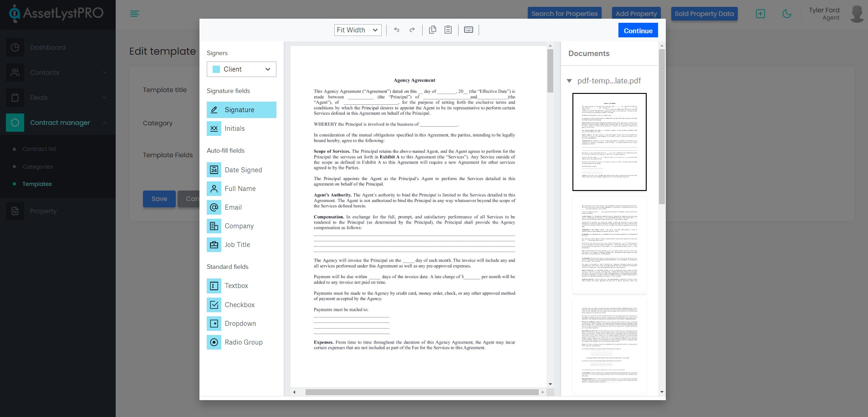The image size is (868, 417).
Task: Click the Save button
Action: 159,199
